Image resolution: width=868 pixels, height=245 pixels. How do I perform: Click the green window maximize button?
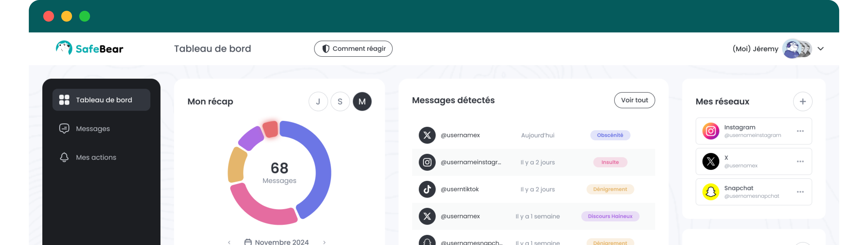(85, 16)
